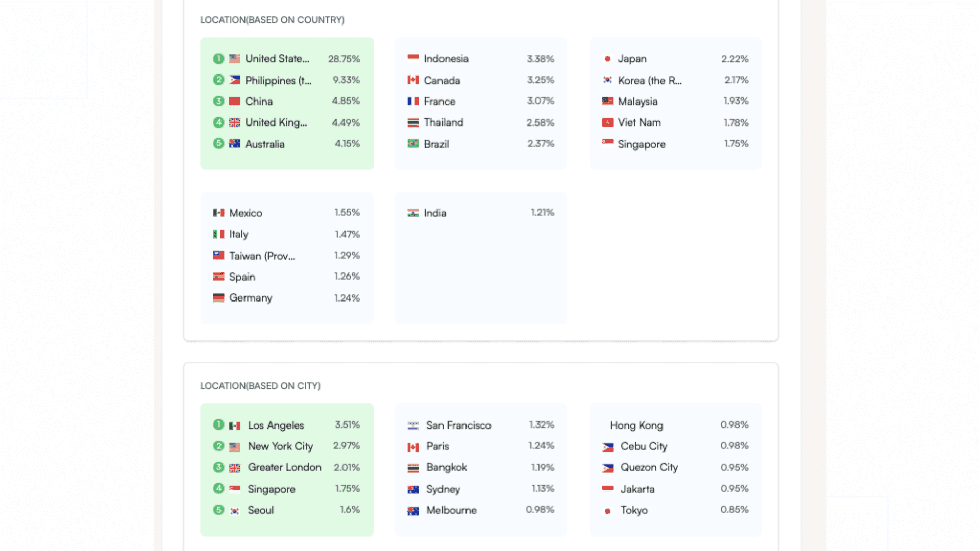Select the Indonesia country entry
This screenshot has height=551, width=980.
tap(481, 59)
